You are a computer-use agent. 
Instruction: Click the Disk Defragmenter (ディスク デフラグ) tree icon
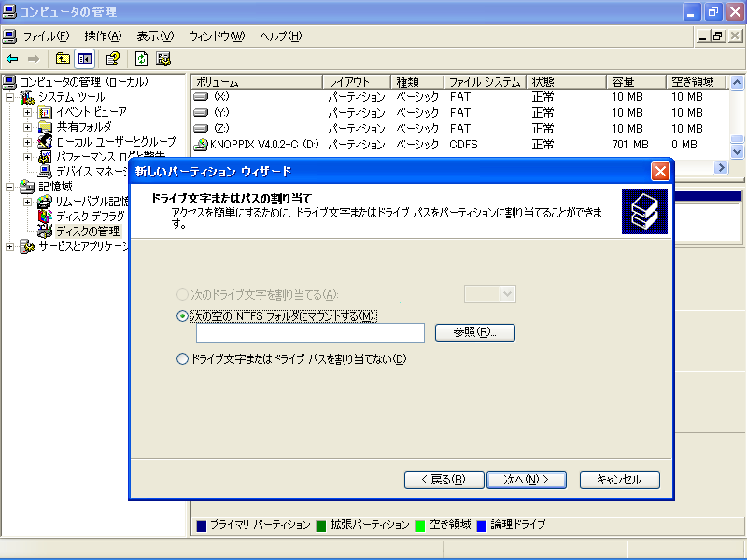click(45, 217)
